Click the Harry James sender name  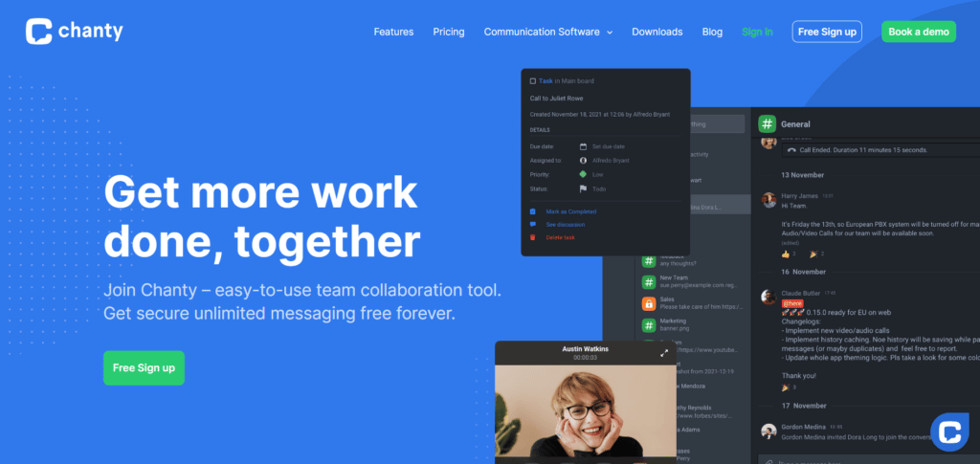(799, 195)
